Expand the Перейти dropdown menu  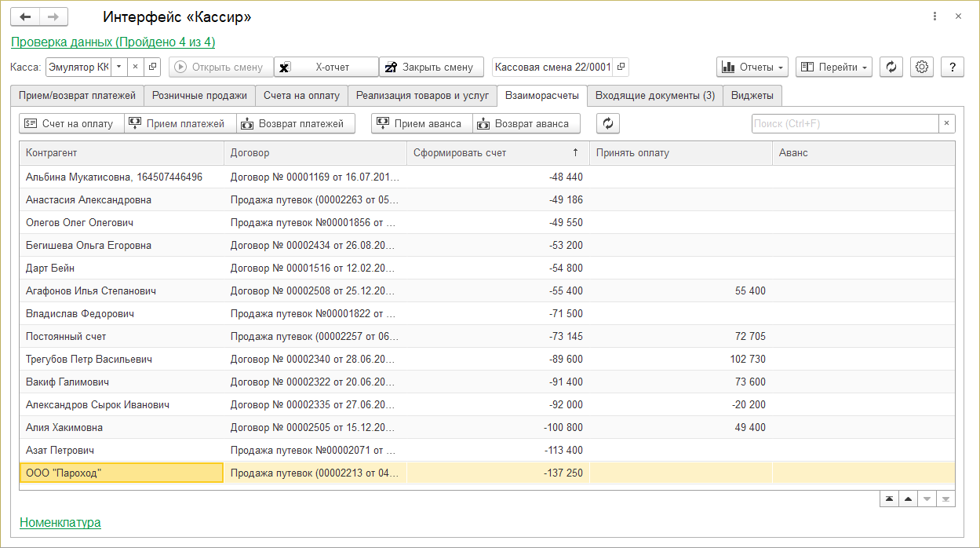833,67
